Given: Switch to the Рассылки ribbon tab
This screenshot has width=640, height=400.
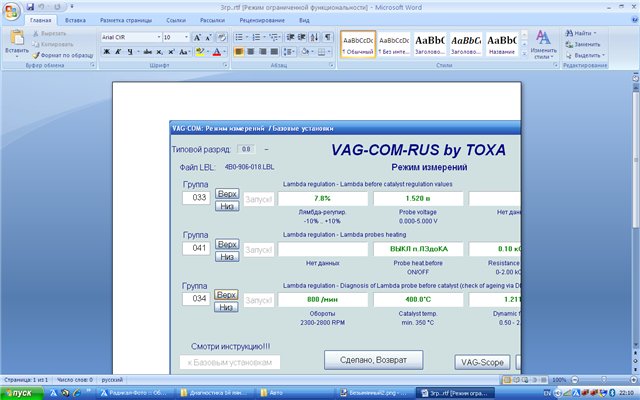Looking at the screenshot, I should click(212, 20).
